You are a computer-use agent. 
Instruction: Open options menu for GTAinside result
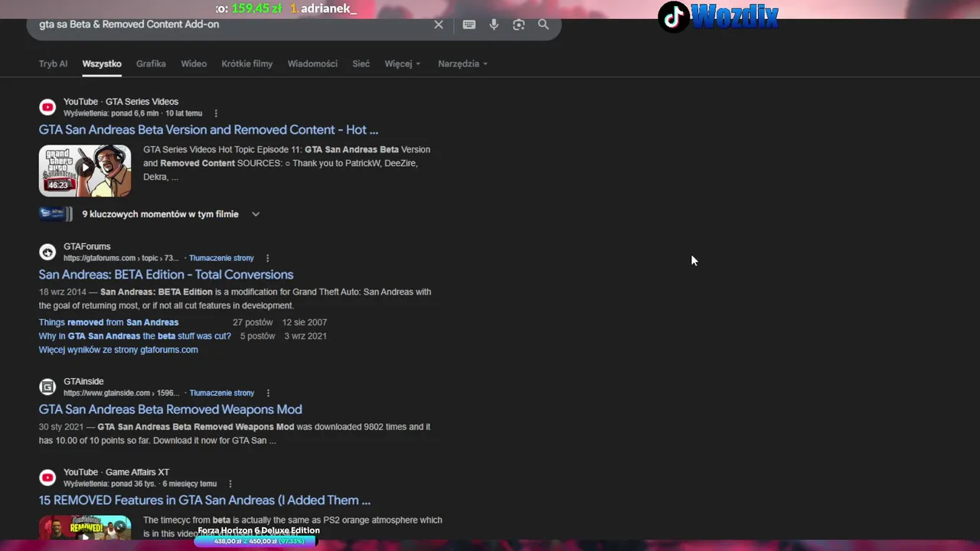[268, 393]
